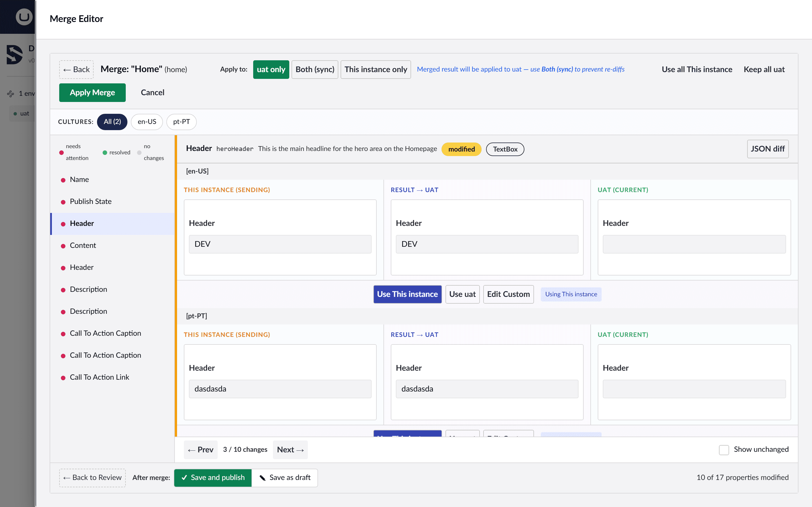The image size is (812, 507).
Task: Filter cultures to en-US
Action: click(147, 122)
